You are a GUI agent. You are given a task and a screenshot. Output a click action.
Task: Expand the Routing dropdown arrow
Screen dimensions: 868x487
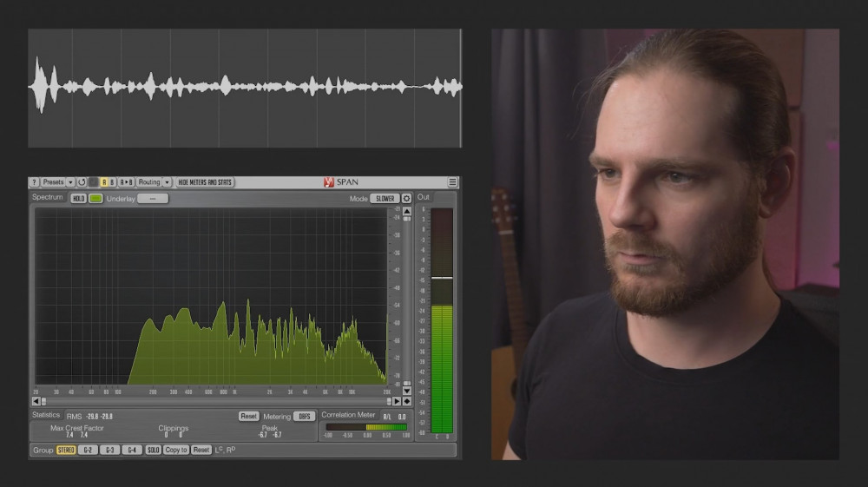pyautogui.click(x=168, y=182)
